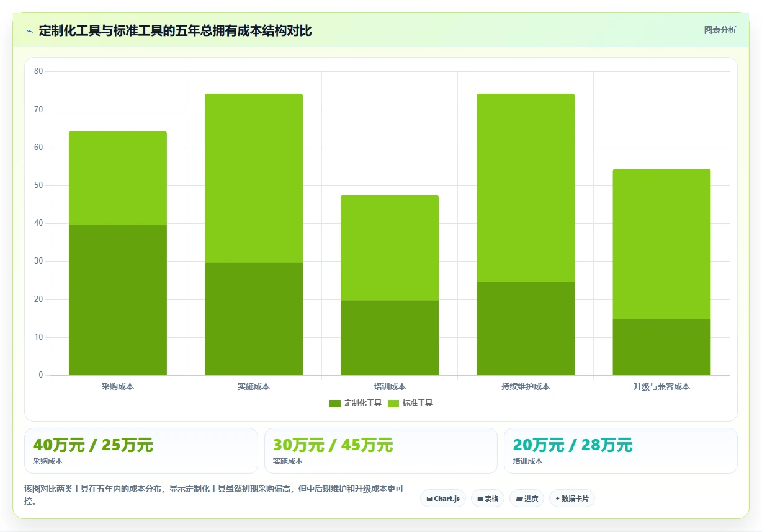The height and width of the screenshot is (532, 762).
Task: Click the y-axis value 40
Action: coord(38,223)
